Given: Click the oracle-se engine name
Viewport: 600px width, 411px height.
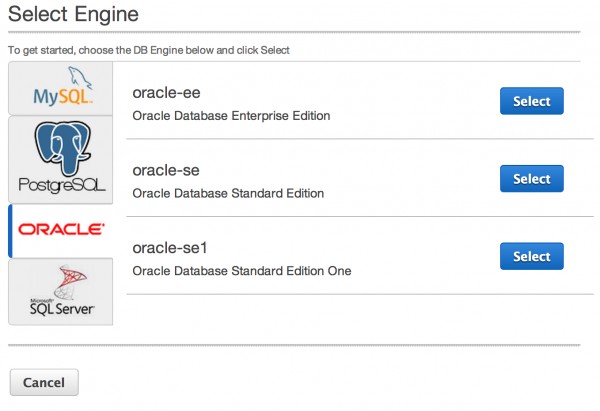Looking at the screenshot, I should click(x=166, y=170).
